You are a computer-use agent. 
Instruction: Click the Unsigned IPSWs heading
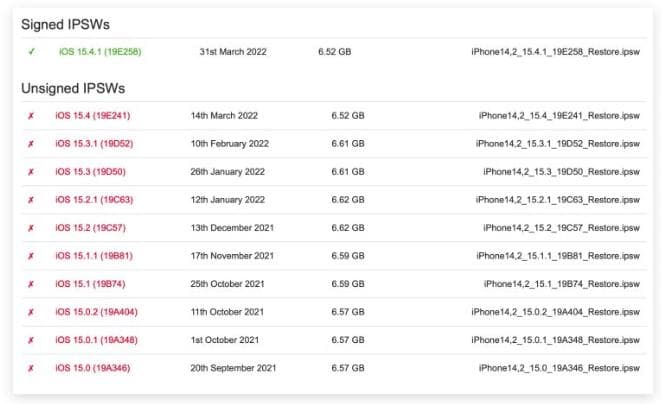click(73, 89)
